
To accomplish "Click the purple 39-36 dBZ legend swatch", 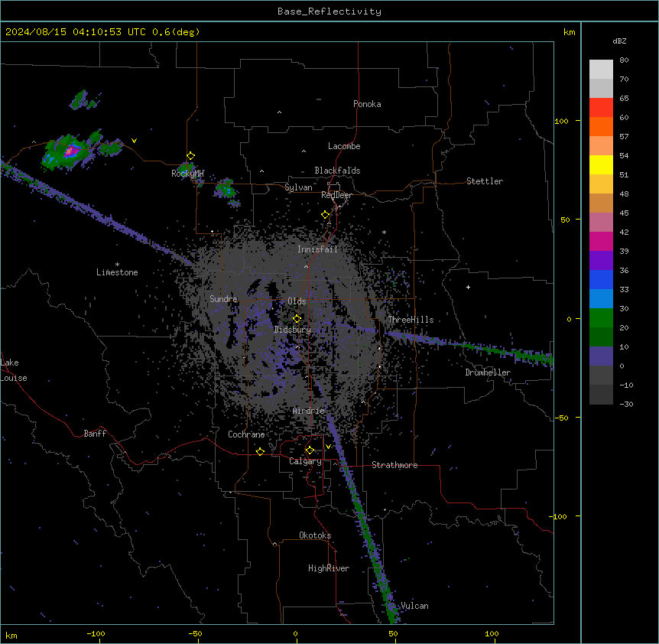I will coord(601,261).
